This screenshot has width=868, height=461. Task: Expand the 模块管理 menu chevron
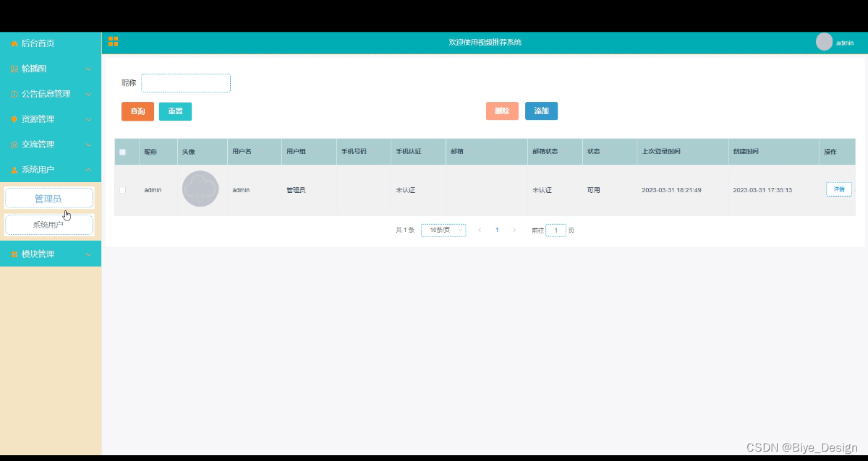(88, 254)
